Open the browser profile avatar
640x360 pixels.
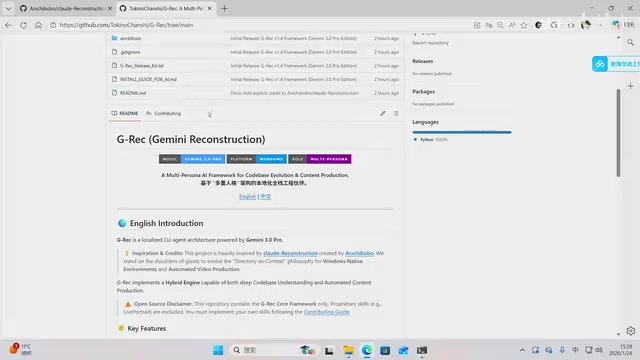(x=586, y=25)
